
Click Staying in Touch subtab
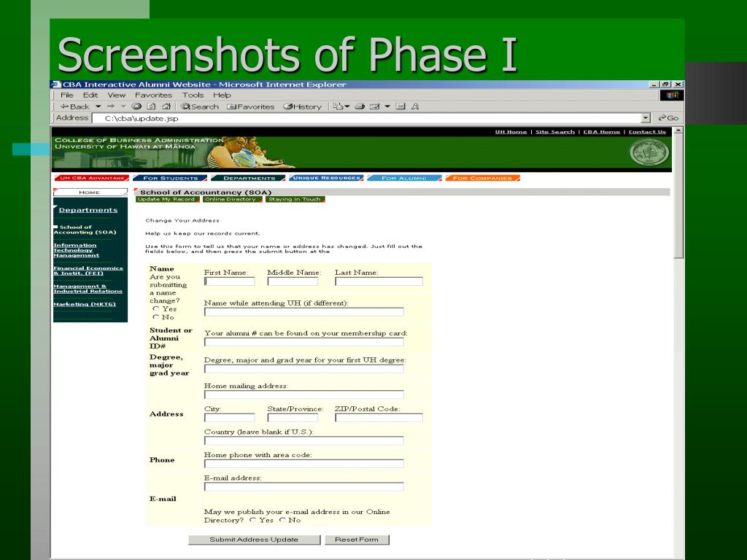[295, 199]
